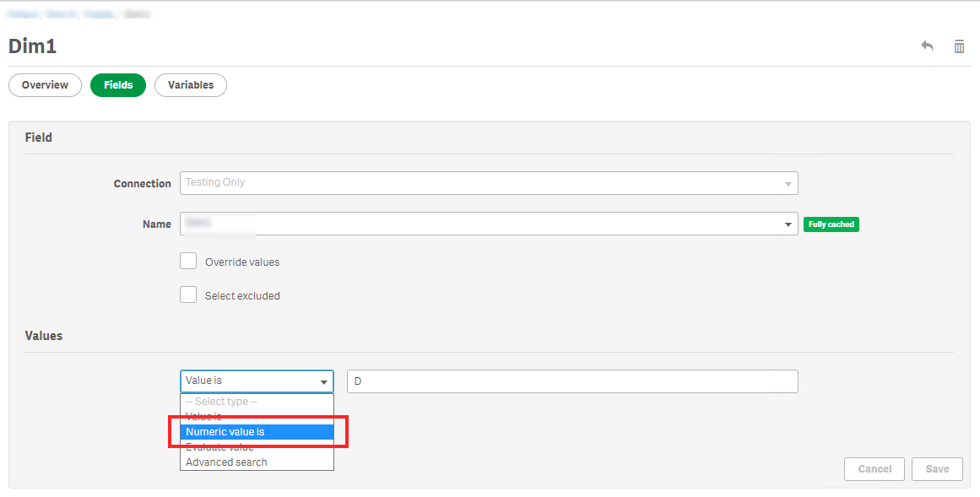Choose 'Numeric value is' from the list
This screenshot has height=497, width=980.
coord(257,432)
